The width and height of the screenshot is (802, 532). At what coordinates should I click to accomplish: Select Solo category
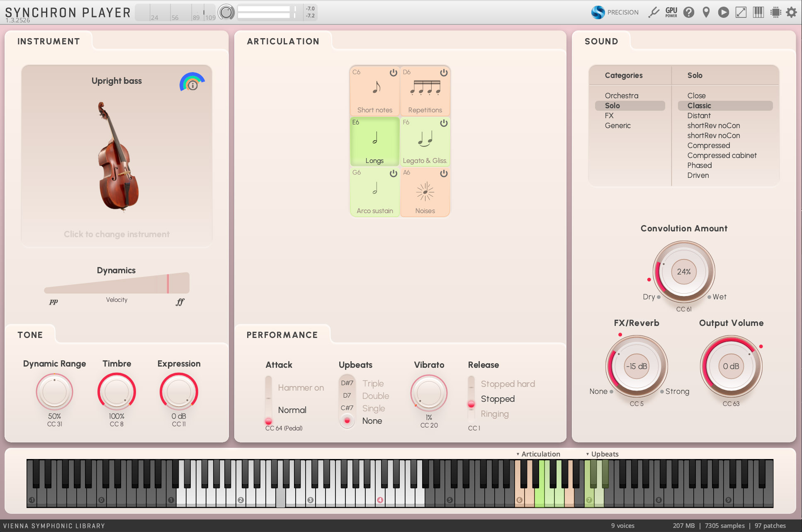tap(630, 106)
